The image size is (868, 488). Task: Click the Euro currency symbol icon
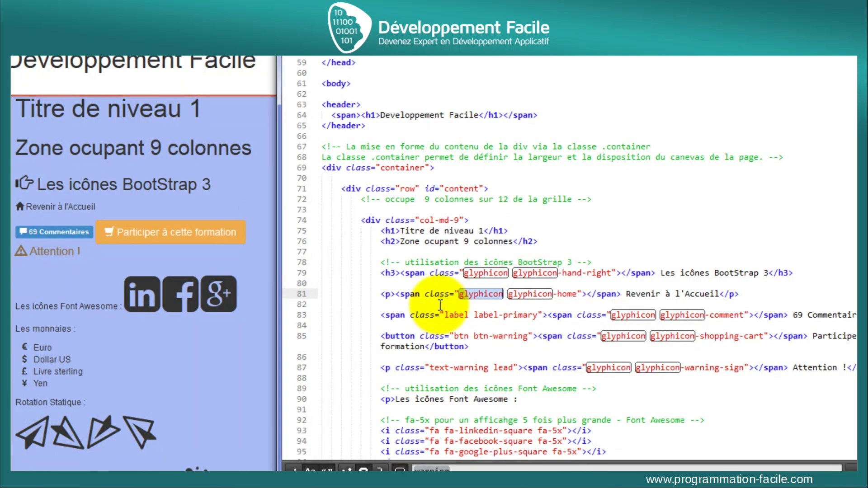(24, 347)
